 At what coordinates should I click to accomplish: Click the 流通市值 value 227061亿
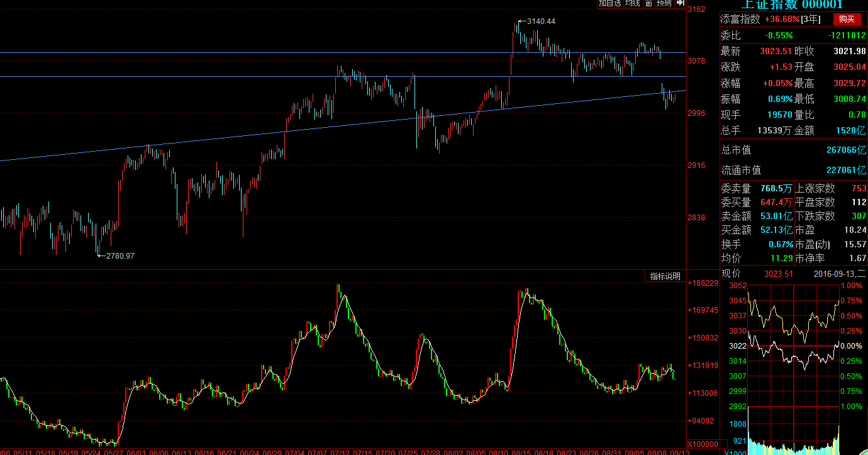[847, 170]
